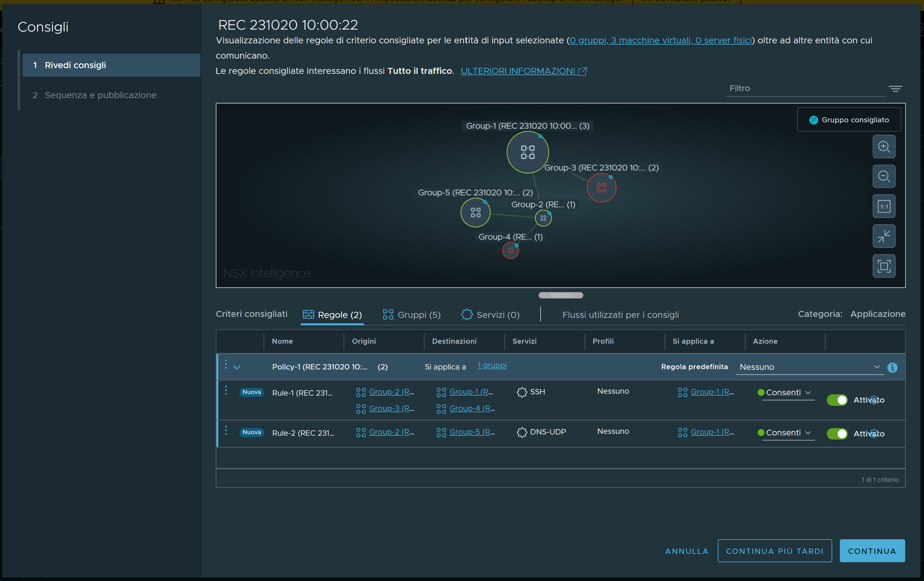
Task: Open Group-1 destination link in Rule-1
Action: coord(471,392)
